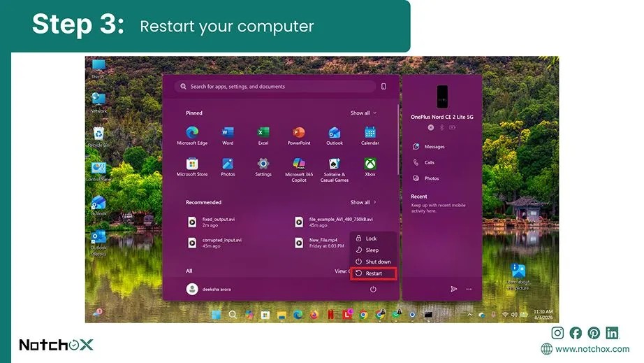
Task: Click the volume speaker tray icon
Action: point(514,315)
